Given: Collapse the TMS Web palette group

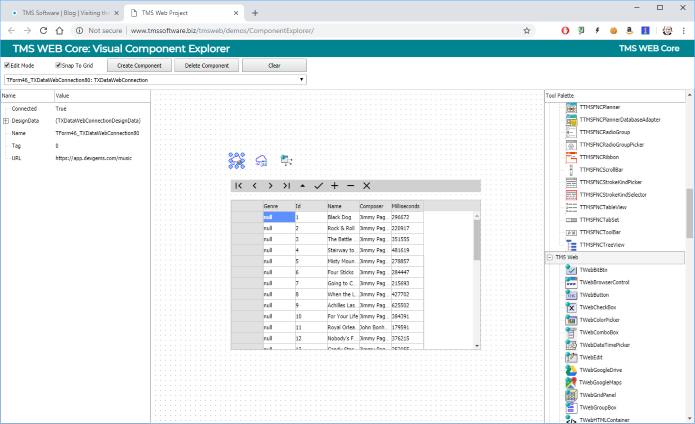Looking at the screenshot, I should [550, 257].
